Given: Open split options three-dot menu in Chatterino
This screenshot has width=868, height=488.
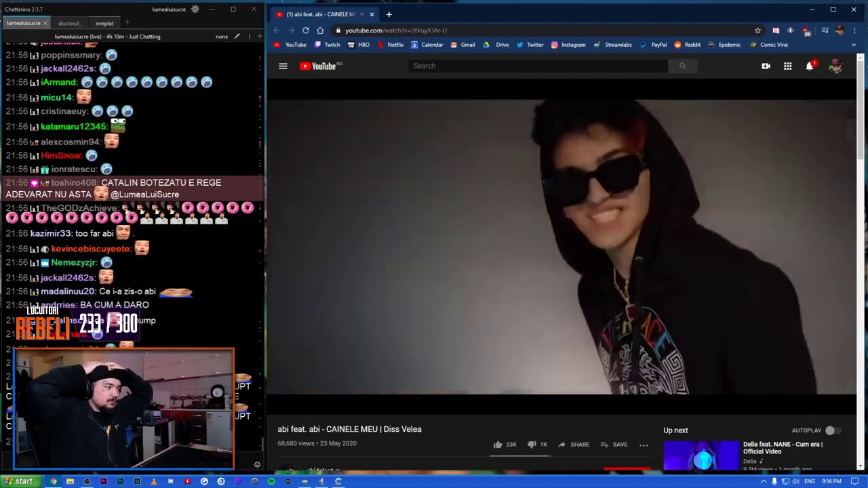Looking at the screenshot, I should coord(249,37).
